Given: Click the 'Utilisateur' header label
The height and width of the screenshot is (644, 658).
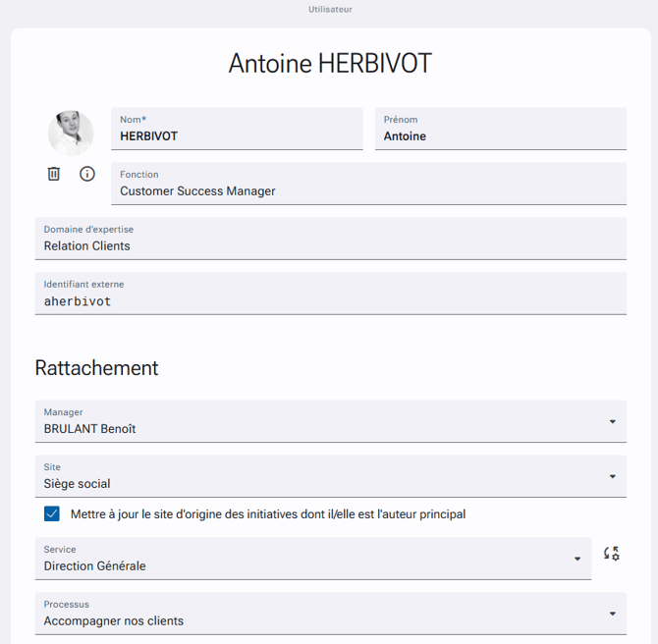Looking at the screenshot, I should tap(330, 9).
